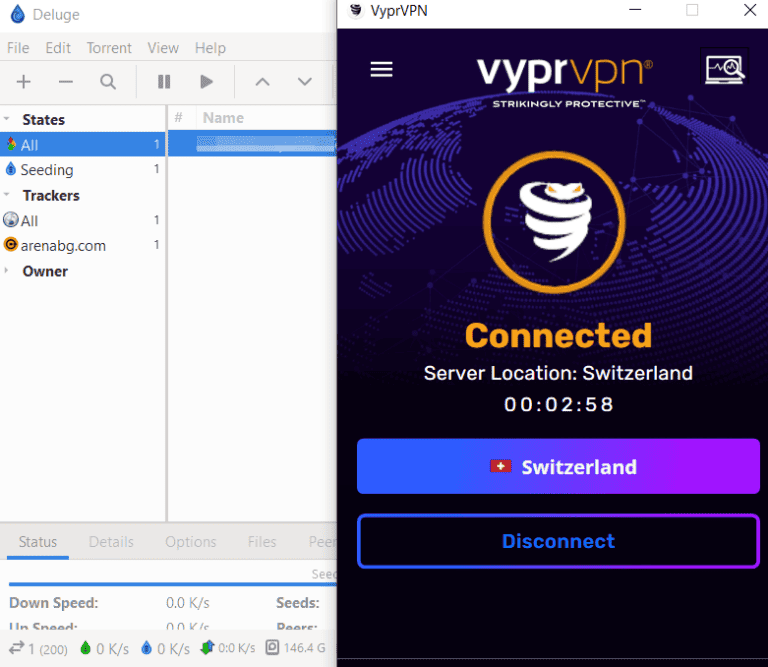Click the Add torrent plus icon
The height and width of the screenshot is (667, 768).
pyautogui.click(x=24, y=82)
